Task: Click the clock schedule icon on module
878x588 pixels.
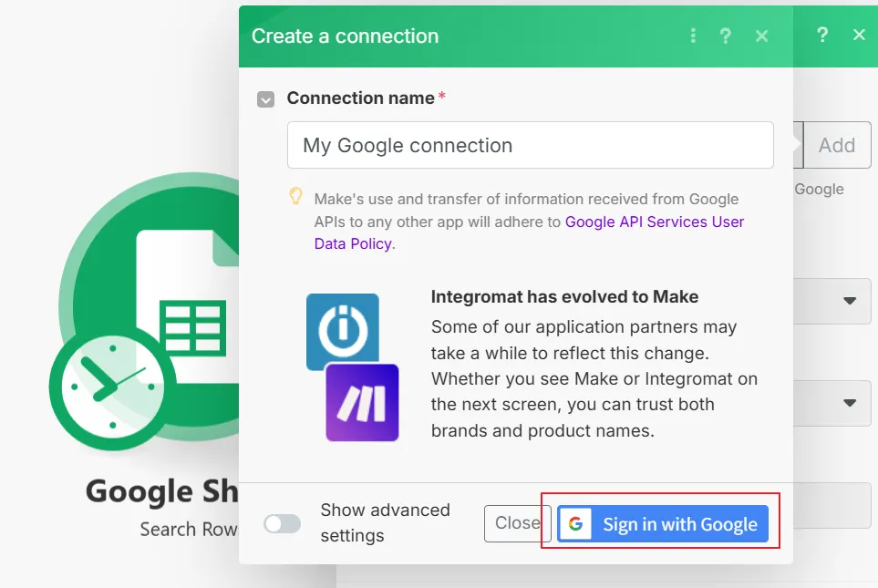Action: (x=112, y=387)
